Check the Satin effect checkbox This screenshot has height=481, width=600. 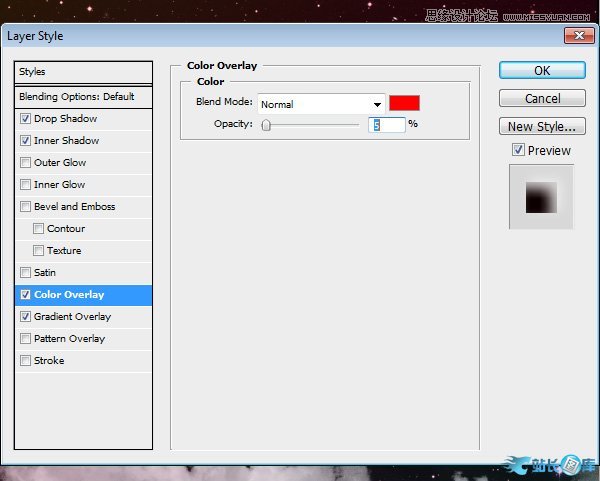[x=25, y=273]
